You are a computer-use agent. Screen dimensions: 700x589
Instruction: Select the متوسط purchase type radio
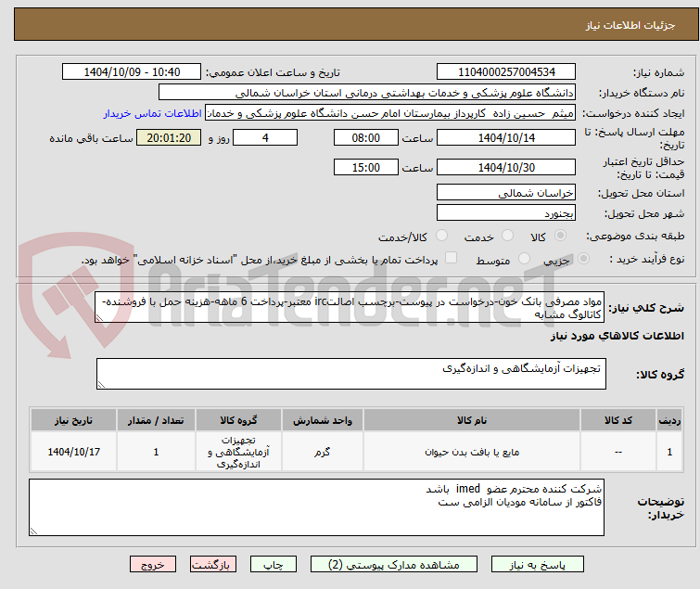tap(524, 259)
